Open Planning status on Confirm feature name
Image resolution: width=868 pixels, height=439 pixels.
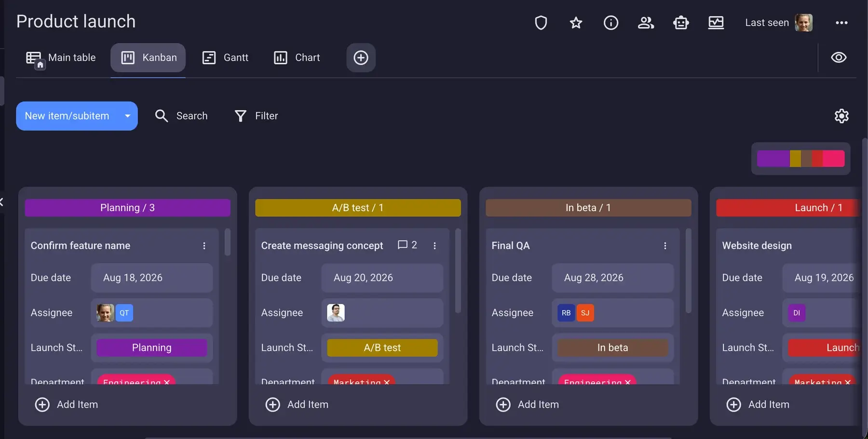(152, 348)
